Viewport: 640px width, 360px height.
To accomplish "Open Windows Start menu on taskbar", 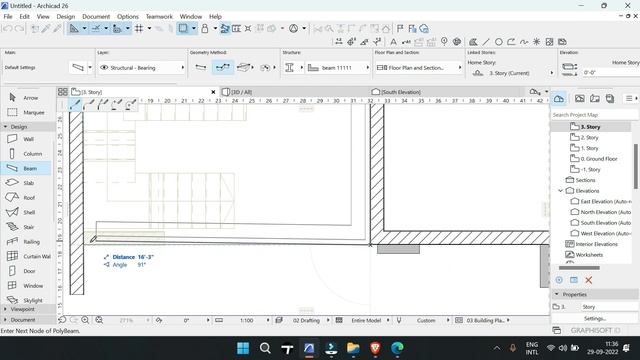I will (243, 348).
